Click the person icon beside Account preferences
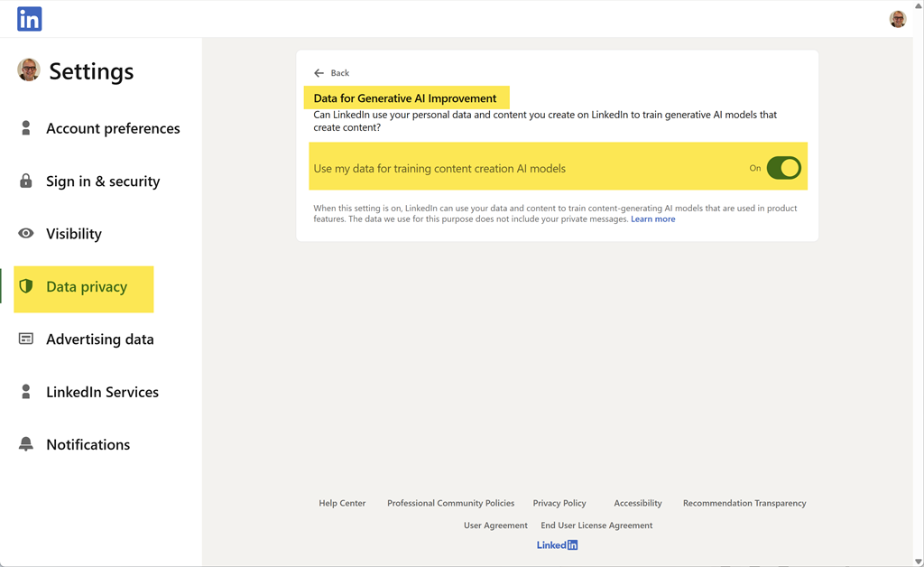This screenshot has width=924, height=567. point(26,128)
